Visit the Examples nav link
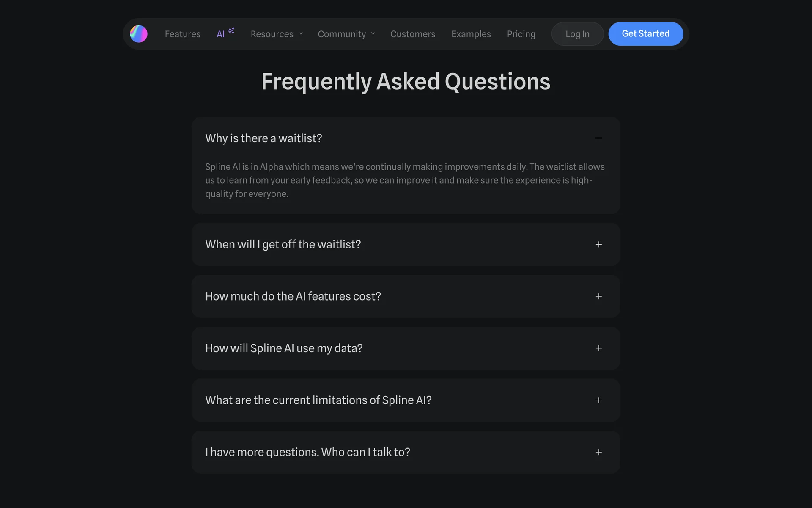The image size is (812, 508). (x=471, y=34)
